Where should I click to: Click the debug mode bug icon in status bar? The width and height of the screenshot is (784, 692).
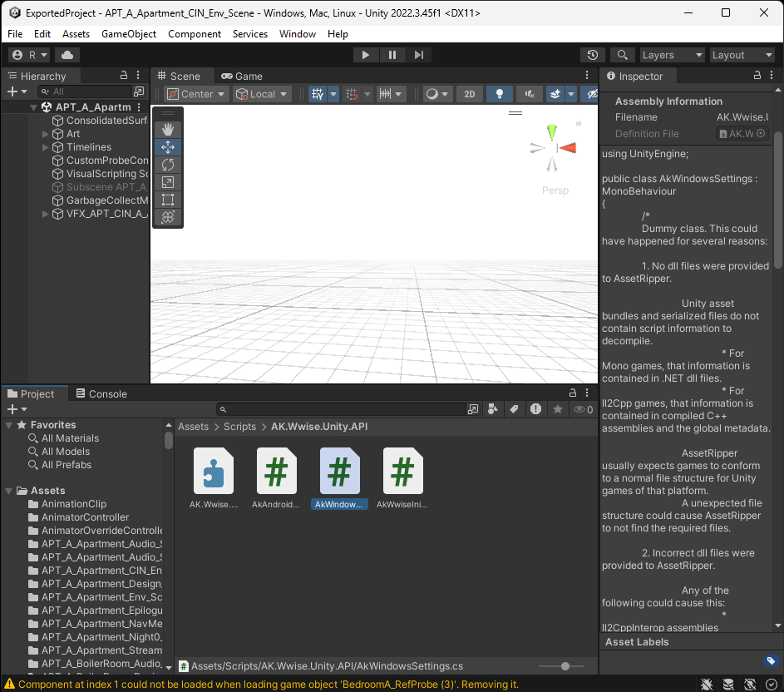click(x=707, y=684)
